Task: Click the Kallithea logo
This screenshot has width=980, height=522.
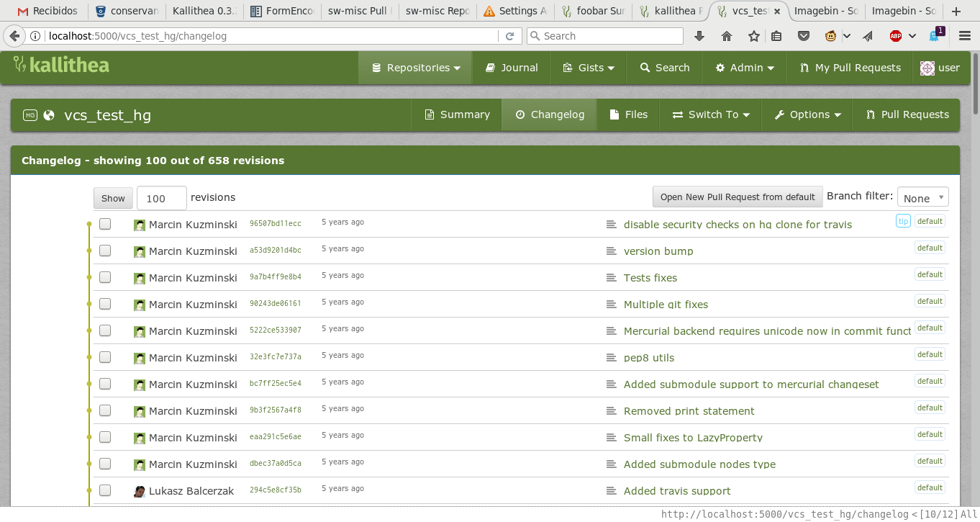Action: [61, 66]
